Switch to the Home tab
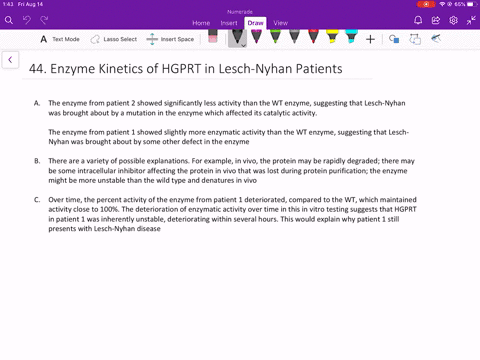The image size is (480, 360). 201,23
